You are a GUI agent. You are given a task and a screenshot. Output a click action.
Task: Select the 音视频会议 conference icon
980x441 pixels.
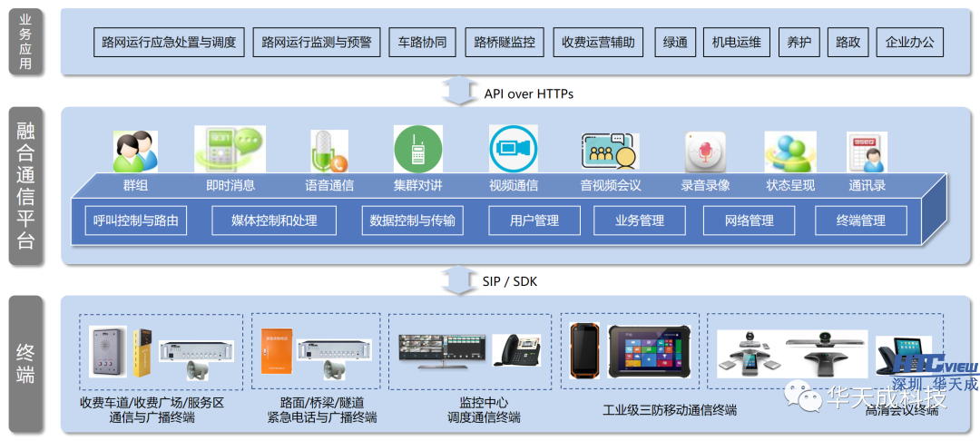point(610,151)
